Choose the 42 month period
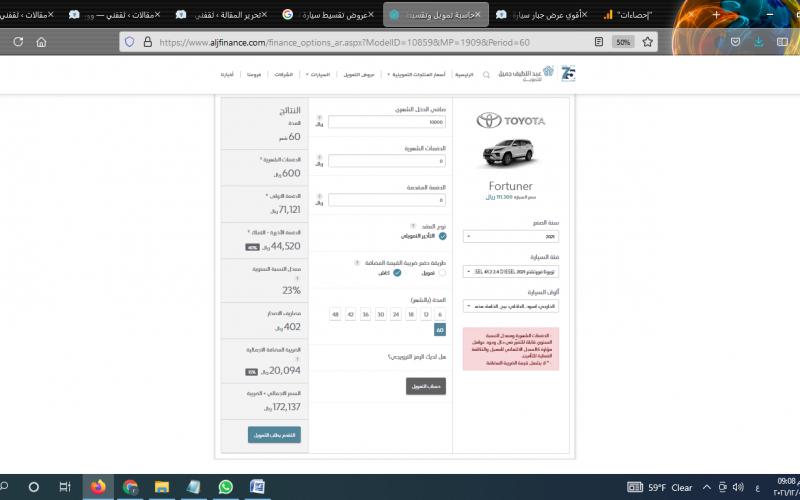The height and width of the screenshot is (500, 800). (x=351, y=314)
